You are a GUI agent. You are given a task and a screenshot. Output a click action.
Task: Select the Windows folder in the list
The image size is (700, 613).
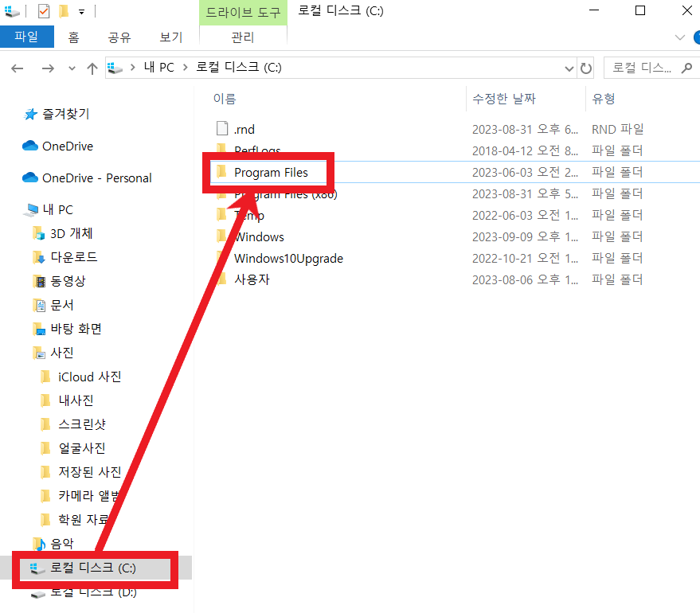(260, 237)
